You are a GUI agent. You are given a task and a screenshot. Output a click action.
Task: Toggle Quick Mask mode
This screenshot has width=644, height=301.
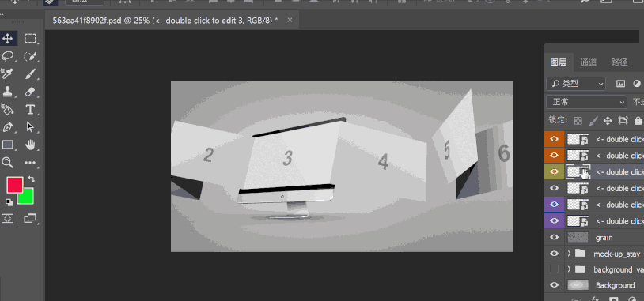coord(7,218)
